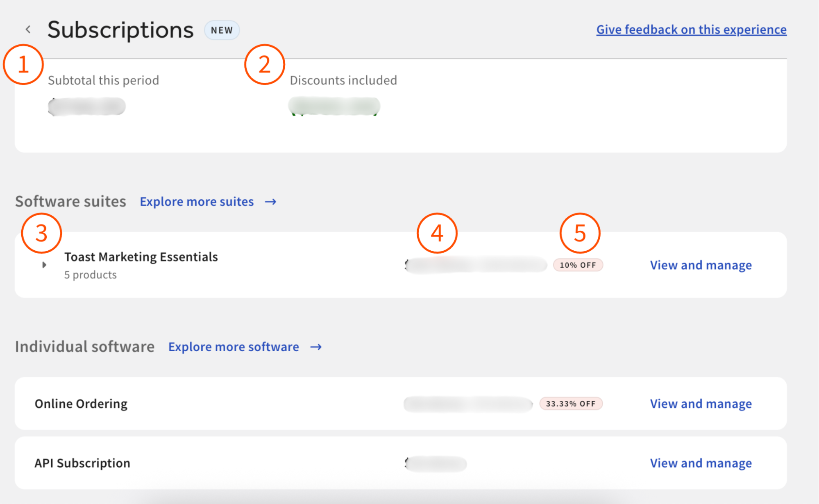View and manage Online Ordering
Viewport: 819px width, 504px height.
701,404
